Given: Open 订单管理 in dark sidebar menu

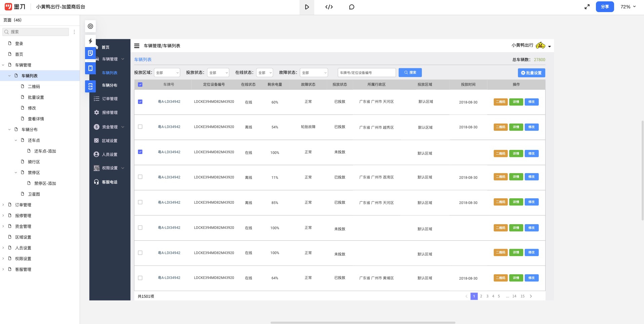Looking at the screenshot, I should 110,99.
